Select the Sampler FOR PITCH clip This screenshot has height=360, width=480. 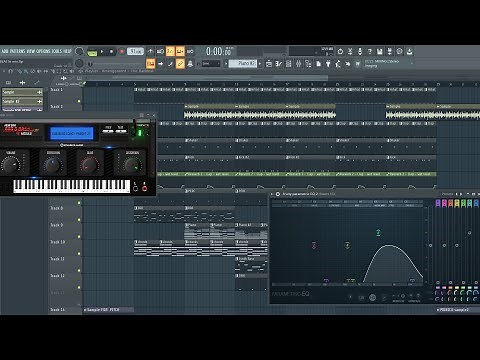tap(109, 310)
